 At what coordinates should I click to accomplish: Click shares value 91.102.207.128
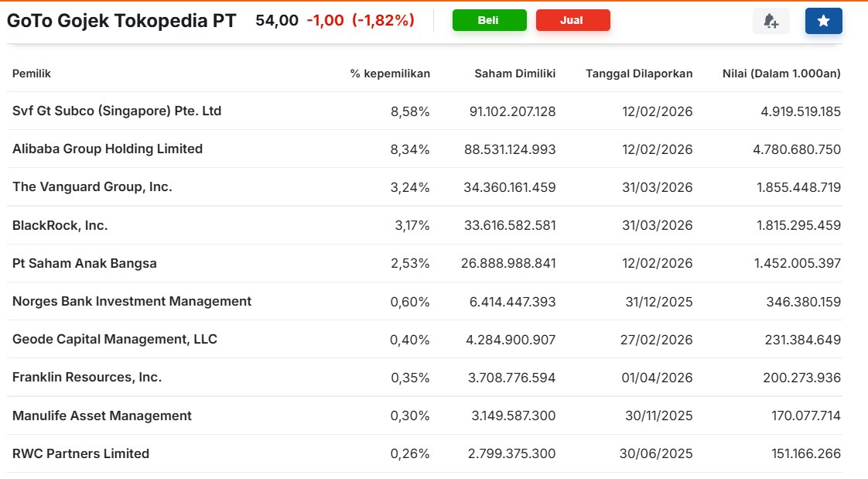513,111
